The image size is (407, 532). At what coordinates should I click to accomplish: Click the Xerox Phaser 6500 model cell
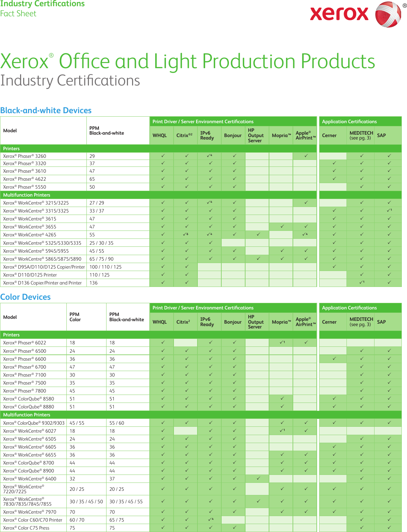pyautogui.click(x=34, y=351)
